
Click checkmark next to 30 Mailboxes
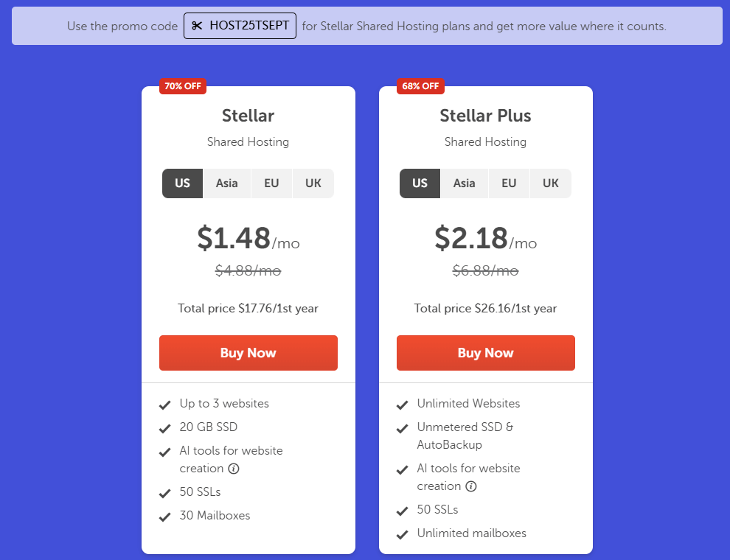pos(165,517)
